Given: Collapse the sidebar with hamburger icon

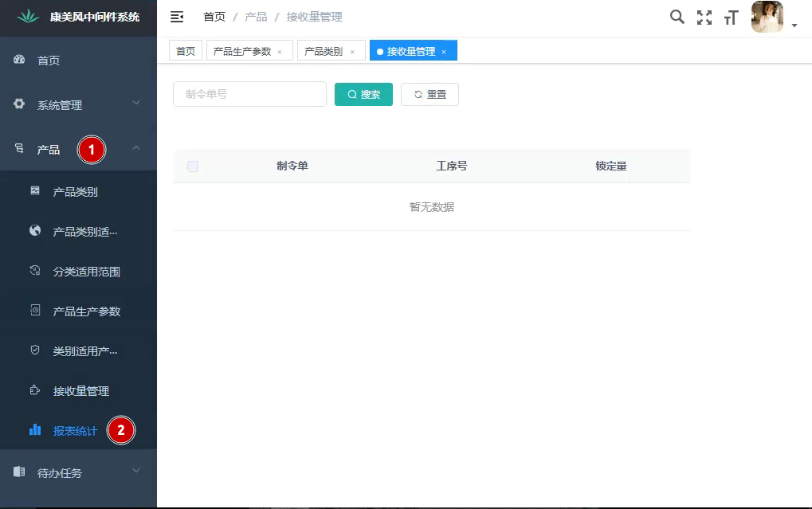Looking at the screenshot, I should coord(177,17).
